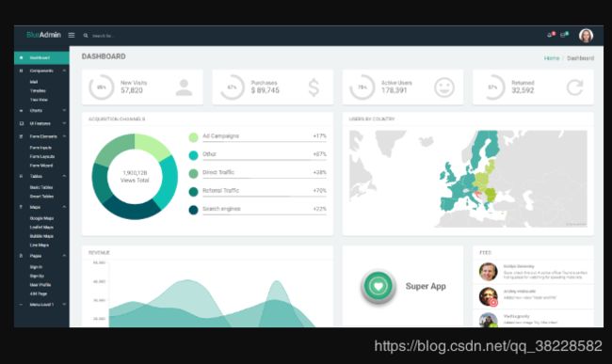Click the UI Features sidebar icon
This screenshot has width=612, height=364.
(21, 123)
